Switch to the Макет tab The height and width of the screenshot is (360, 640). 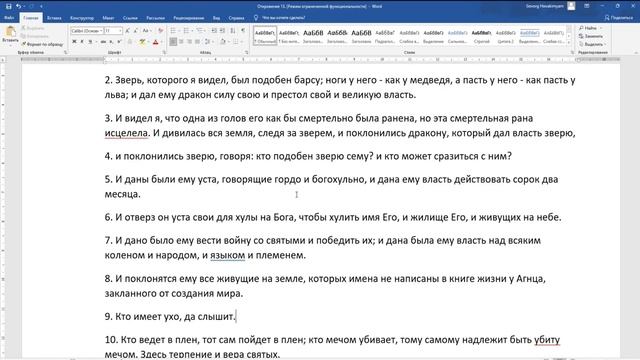point(108,18)
